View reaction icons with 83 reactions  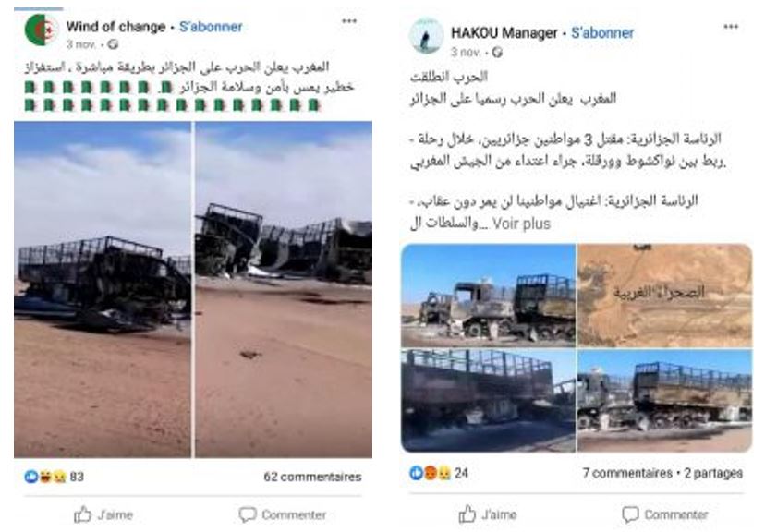[45, 477]
